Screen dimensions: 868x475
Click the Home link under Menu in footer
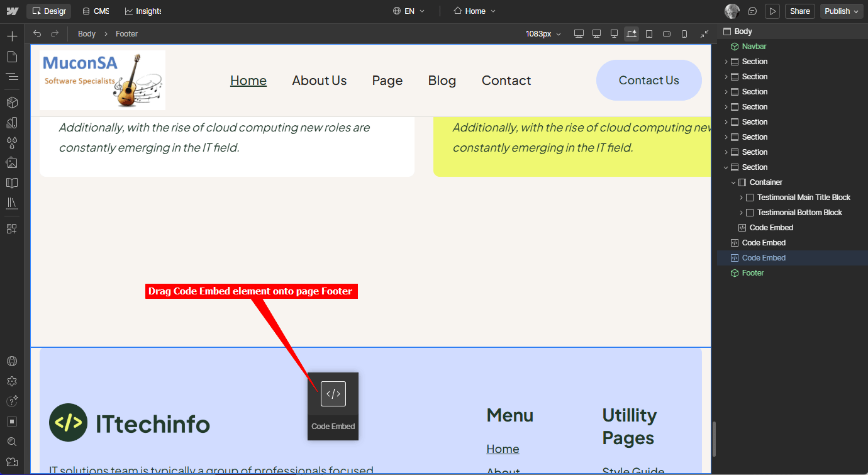[x=503, y=449]
